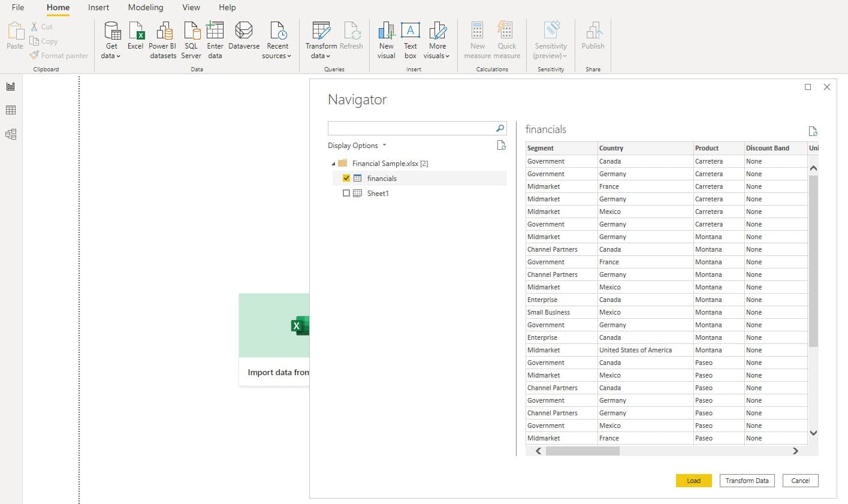Open Recent sources list
The width and height of the screenshot is (848, 504).
tap(277, 40)
